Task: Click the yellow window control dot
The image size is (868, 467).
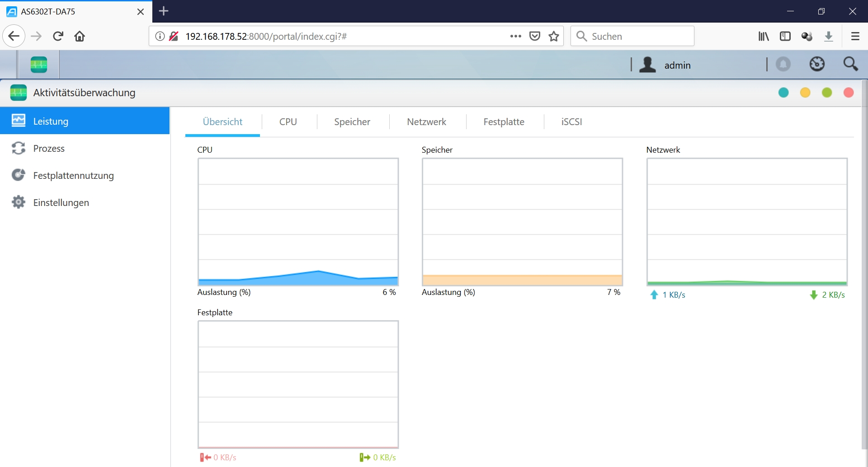Action: click(x=805, y=93)
